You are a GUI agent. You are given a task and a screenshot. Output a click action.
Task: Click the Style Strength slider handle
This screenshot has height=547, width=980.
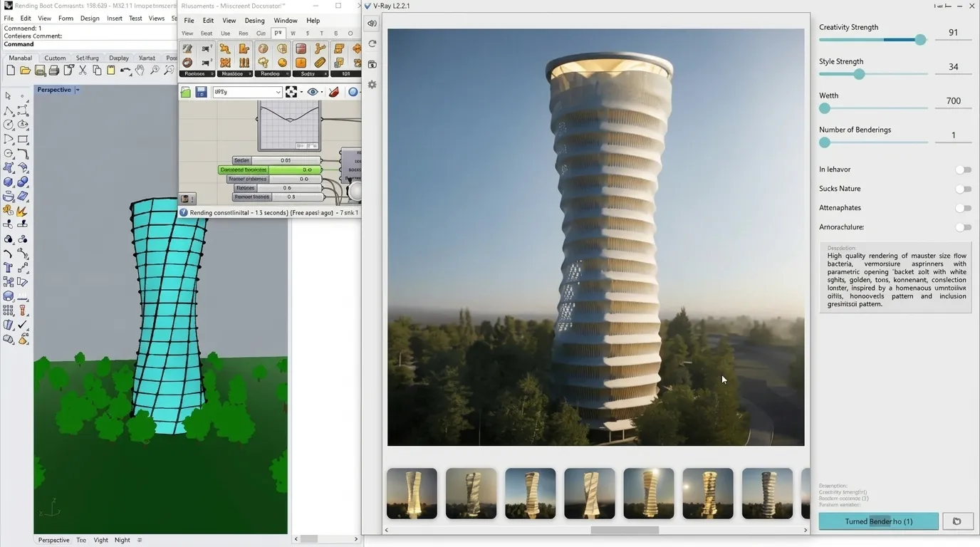coord(859,74)
